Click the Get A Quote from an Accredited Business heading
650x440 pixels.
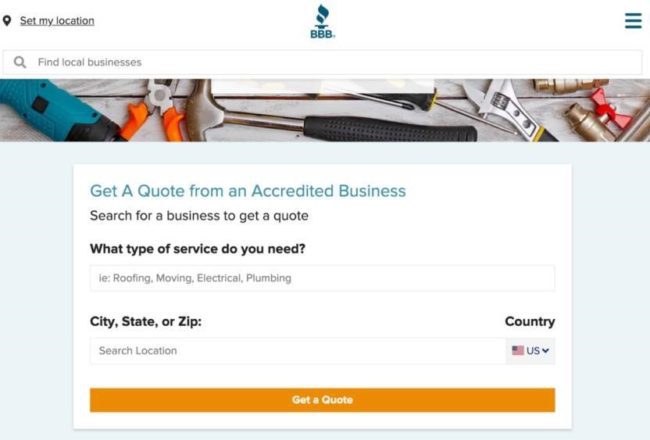248,191
